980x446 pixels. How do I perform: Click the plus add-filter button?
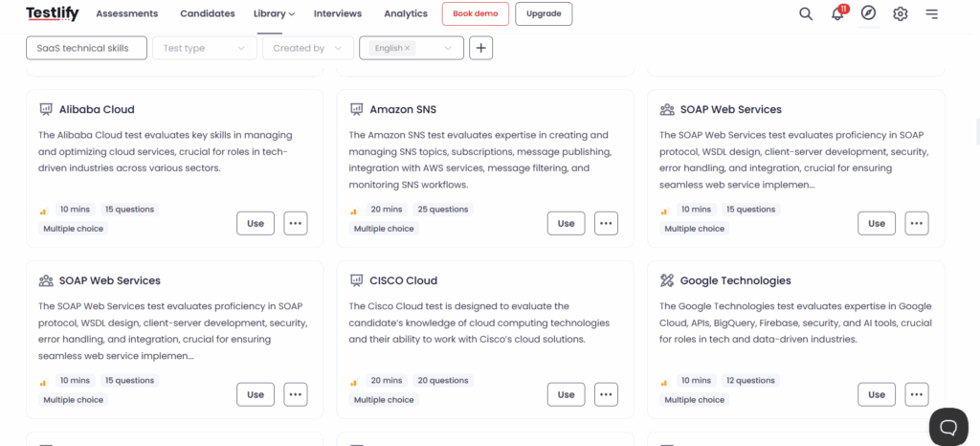pyautogui.click(x=480, y=48)
